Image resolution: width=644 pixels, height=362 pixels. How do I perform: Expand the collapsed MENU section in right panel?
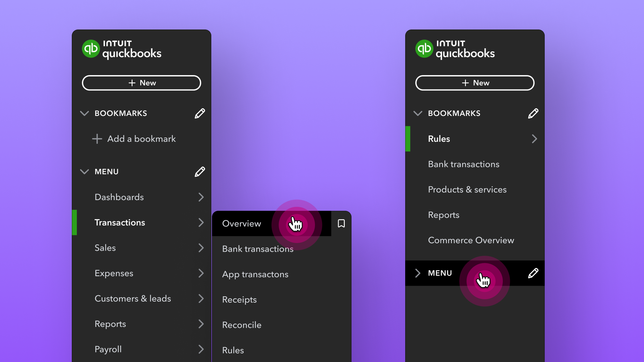[x=418, y=273]
